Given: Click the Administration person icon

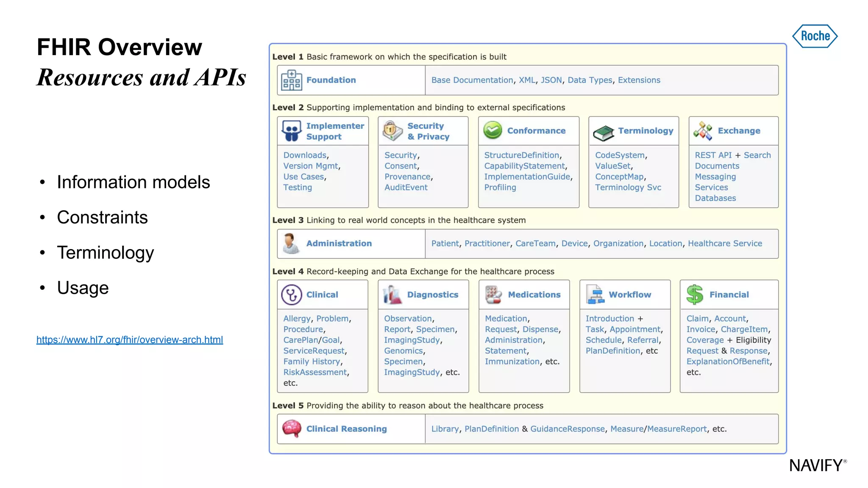Looking at the screenshot, I should 291,244.
